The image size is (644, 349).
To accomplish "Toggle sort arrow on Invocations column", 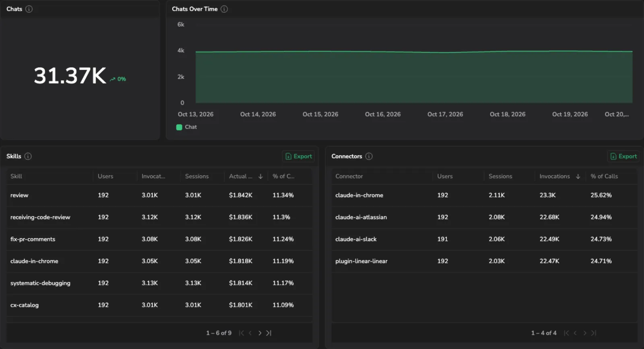I will tap(578, 176).
